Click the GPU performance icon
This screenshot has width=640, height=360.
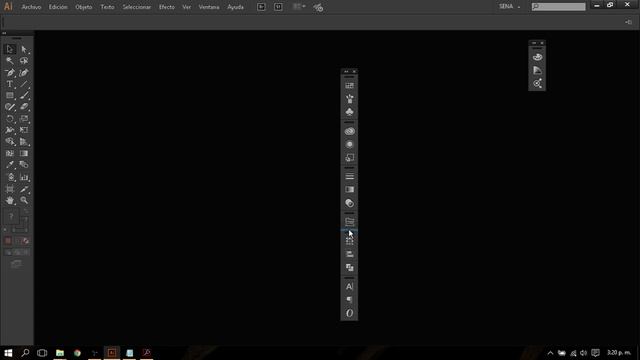[x=318, y=7]
